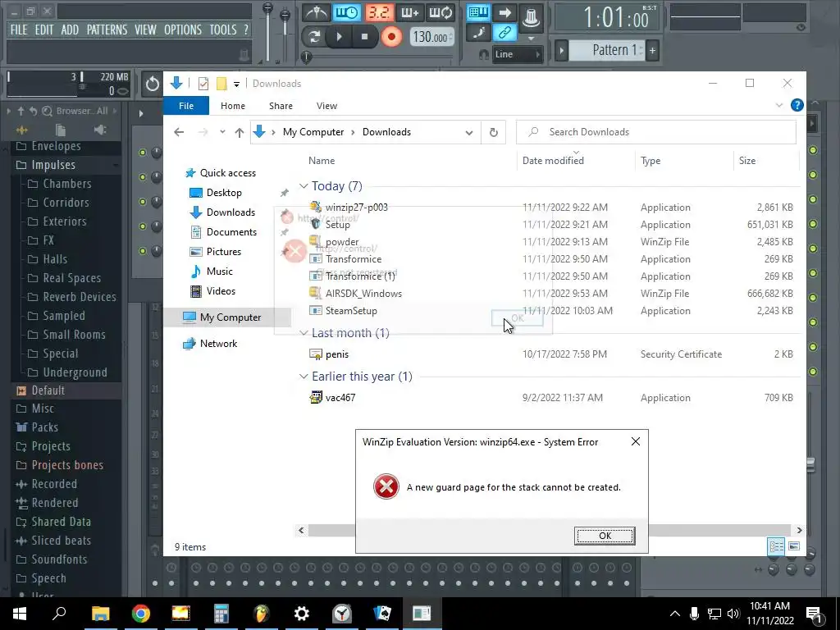Toggle typing keyboard to piano icon

(x=478, y=12)
